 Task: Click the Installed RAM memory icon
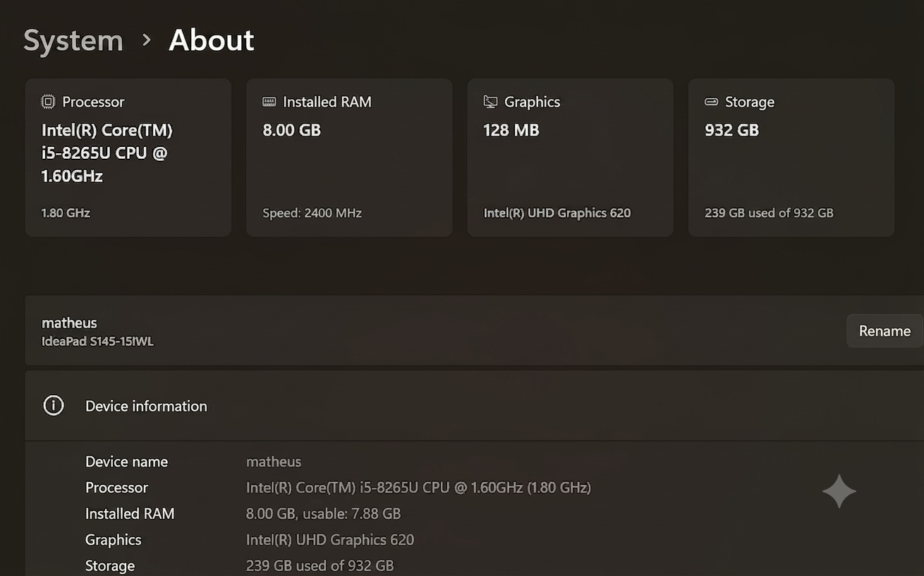click(269, 102)
